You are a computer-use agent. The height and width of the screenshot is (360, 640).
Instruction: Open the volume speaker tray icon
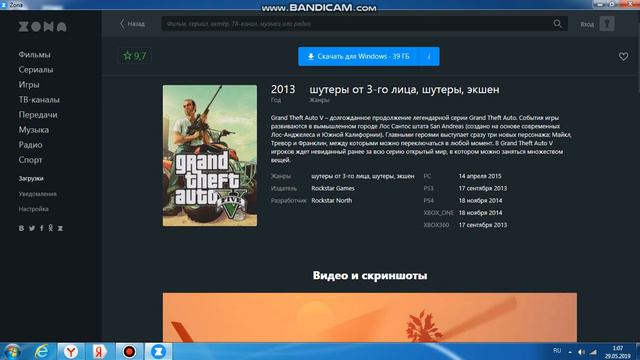point(582,352)
